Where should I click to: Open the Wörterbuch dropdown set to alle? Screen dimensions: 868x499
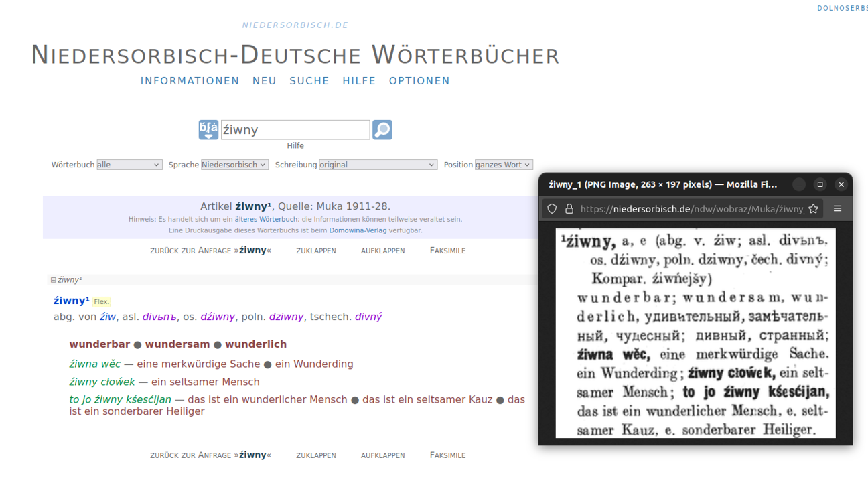[129, 164]
